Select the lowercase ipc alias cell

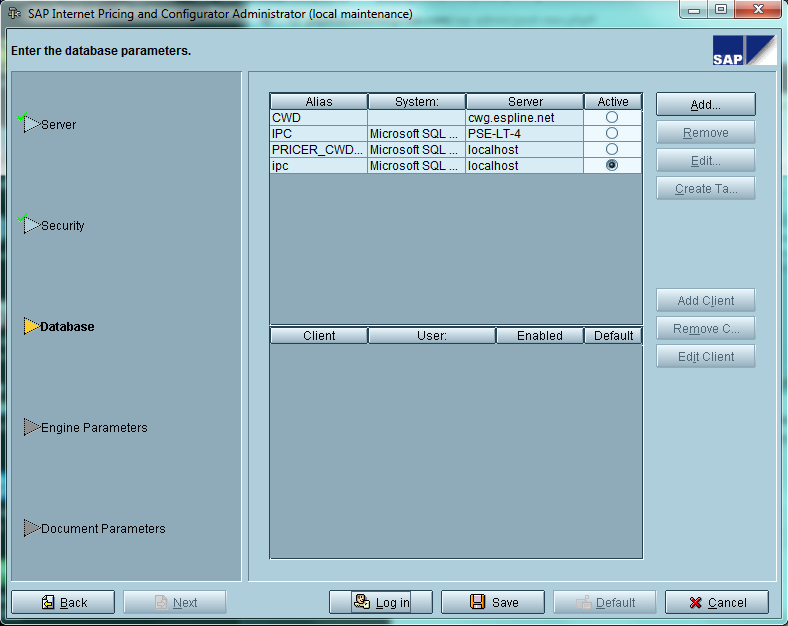pyautogui.click(x=319, y=166)
